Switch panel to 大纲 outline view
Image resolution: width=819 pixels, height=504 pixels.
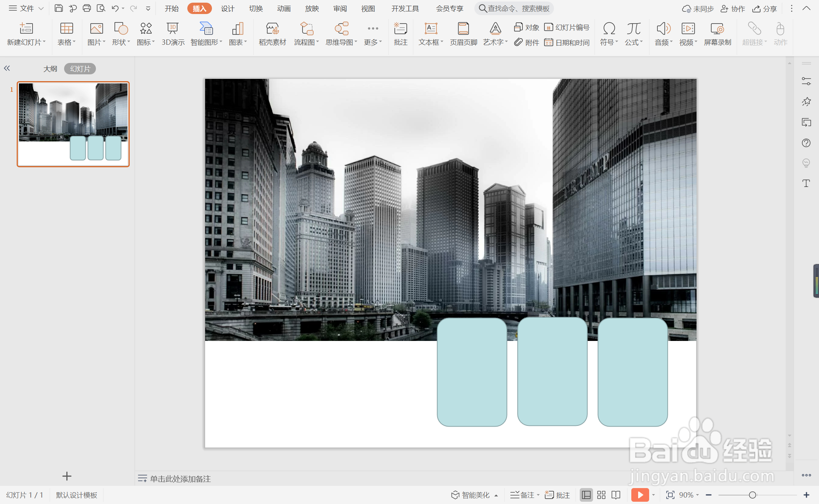(x=50, y=69)
